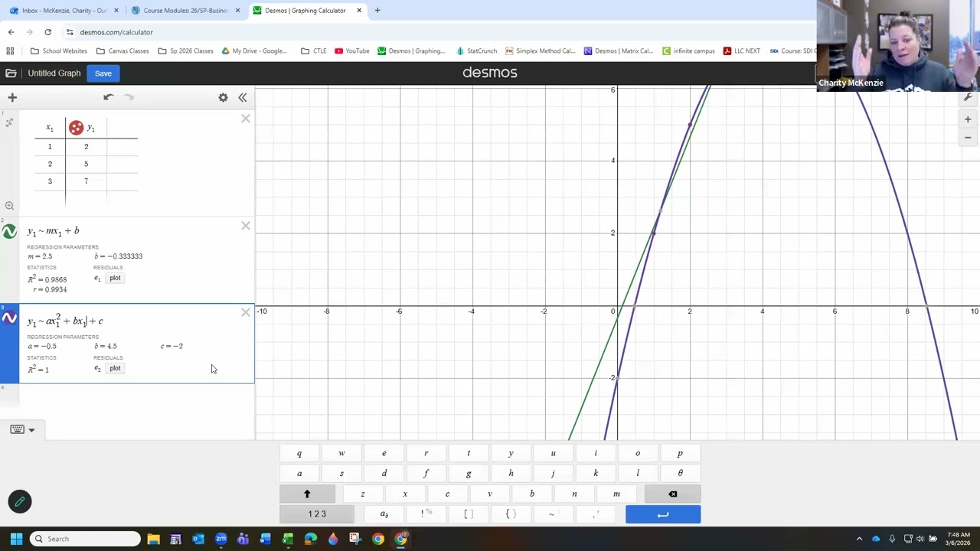Toggle visibility of quadratic regression curve
Viewport: 980px width, 551px height.
pos(9,318)
